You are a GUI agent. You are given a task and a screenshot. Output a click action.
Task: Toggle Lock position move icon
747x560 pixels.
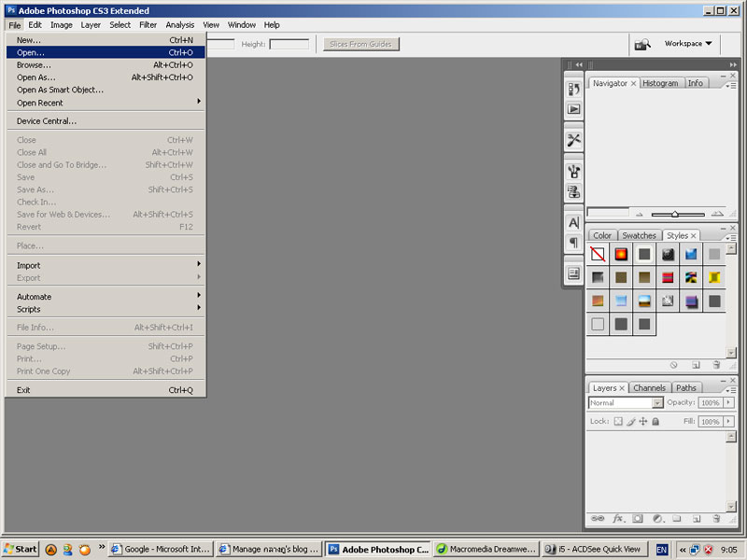[643, 422]
